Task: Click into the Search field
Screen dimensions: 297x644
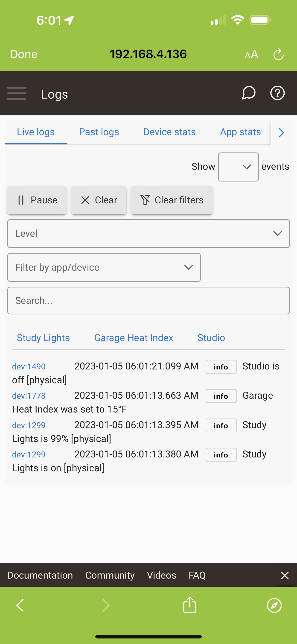Action: pyautogui.click(x=148, y=301)
